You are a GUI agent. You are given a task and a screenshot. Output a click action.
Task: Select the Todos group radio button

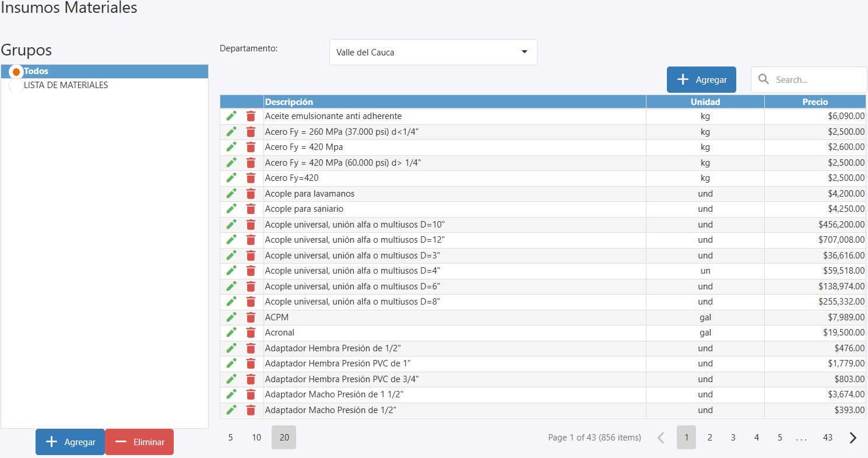tap(16, 72)
